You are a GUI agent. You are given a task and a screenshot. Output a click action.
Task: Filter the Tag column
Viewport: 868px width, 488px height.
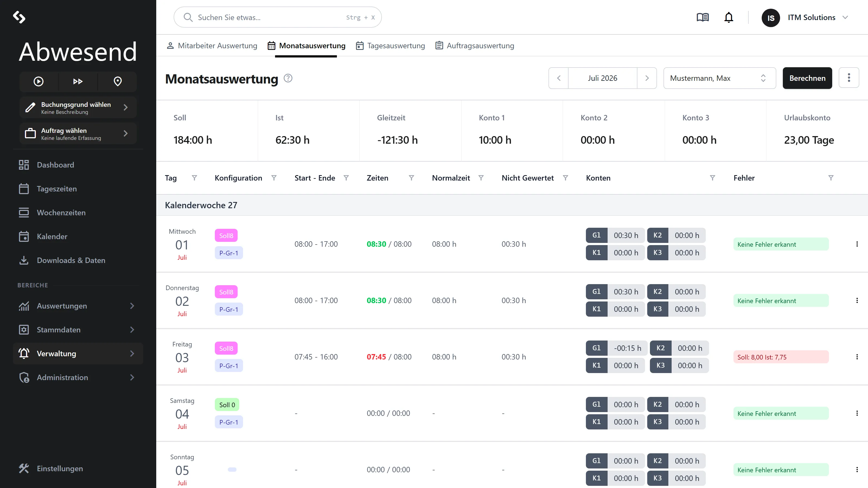pyautogui.click(x=194, y=178)
